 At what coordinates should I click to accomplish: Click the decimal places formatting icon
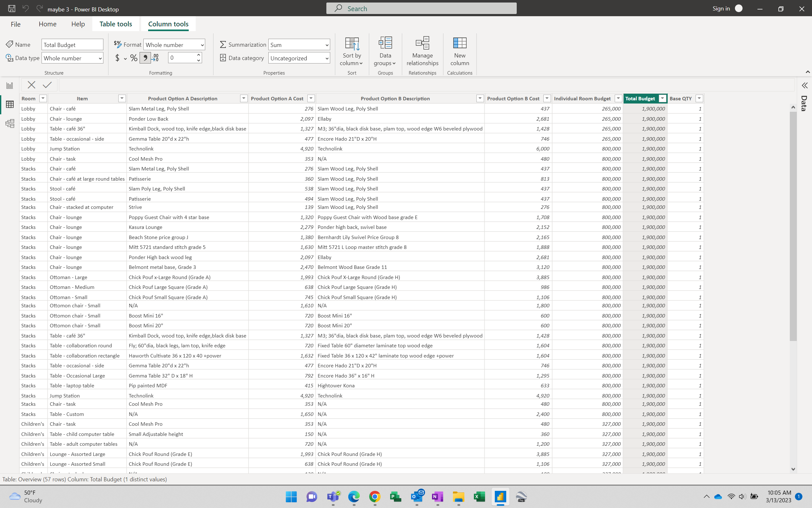coord(155,58)
